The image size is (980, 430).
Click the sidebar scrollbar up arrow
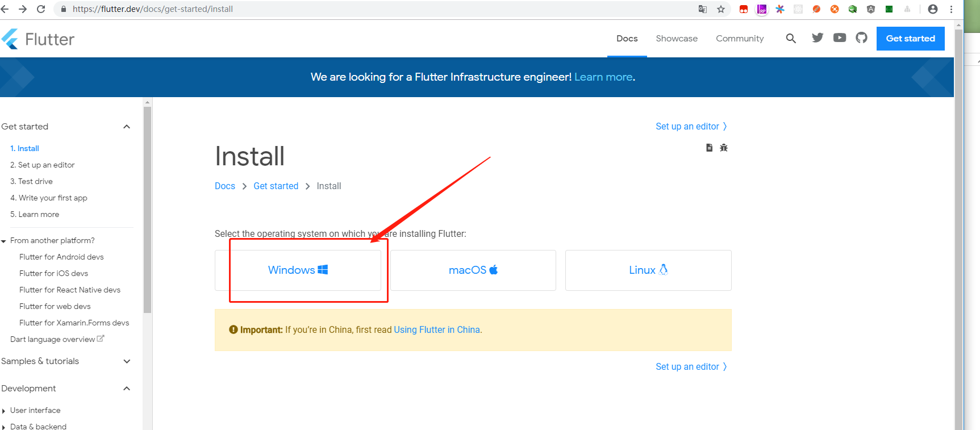pos(147,103)
